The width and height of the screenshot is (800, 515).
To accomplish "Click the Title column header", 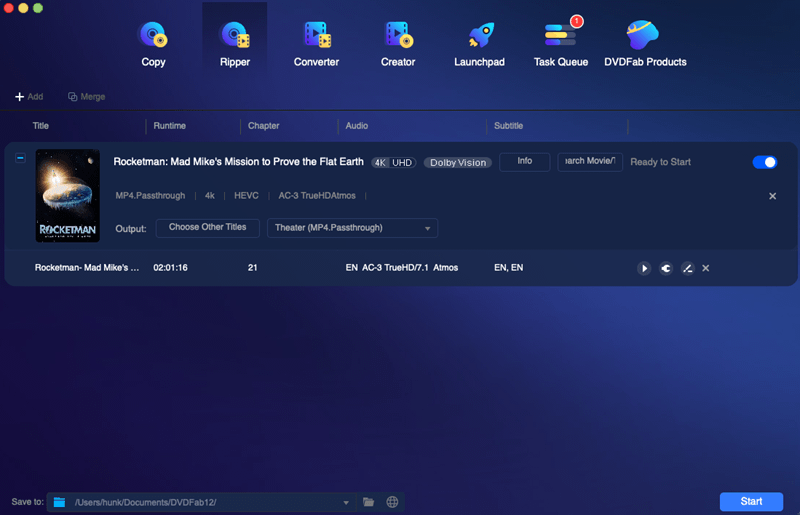I will click(x=41, y=126).
